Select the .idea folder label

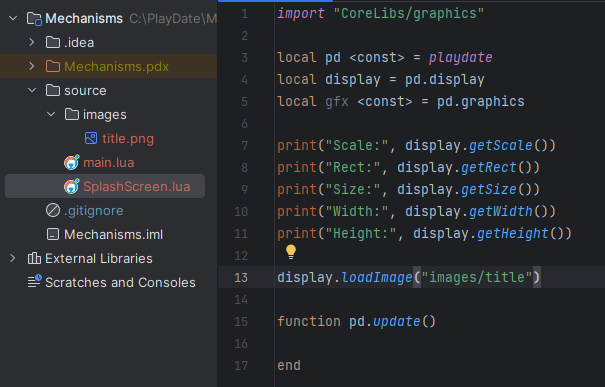click(79, 42)
